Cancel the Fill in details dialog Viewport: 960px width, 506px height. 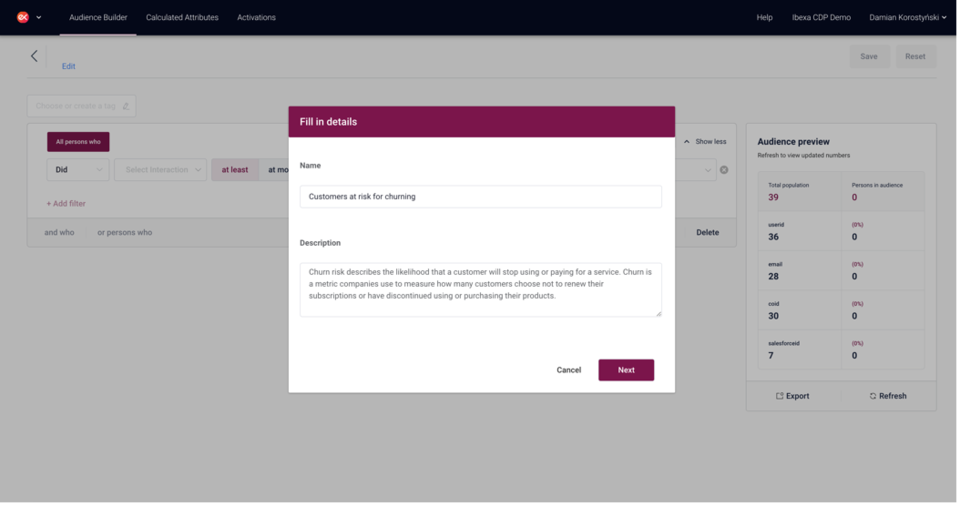(569, 371)
